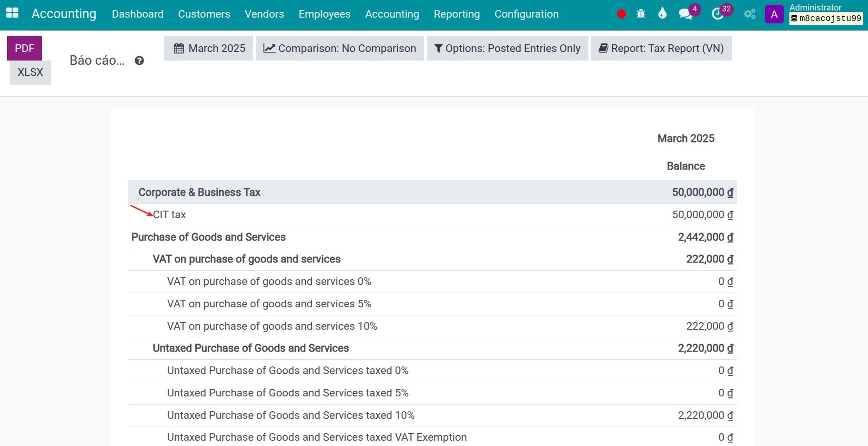The height and width of the screenshot is (446, 868).
Task: Open the messages conversations icon
Action: point(685,14)
